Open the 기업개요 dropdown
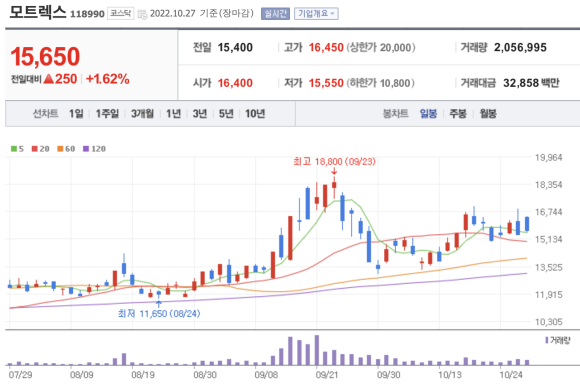580x392 pixels. (316, 14)
